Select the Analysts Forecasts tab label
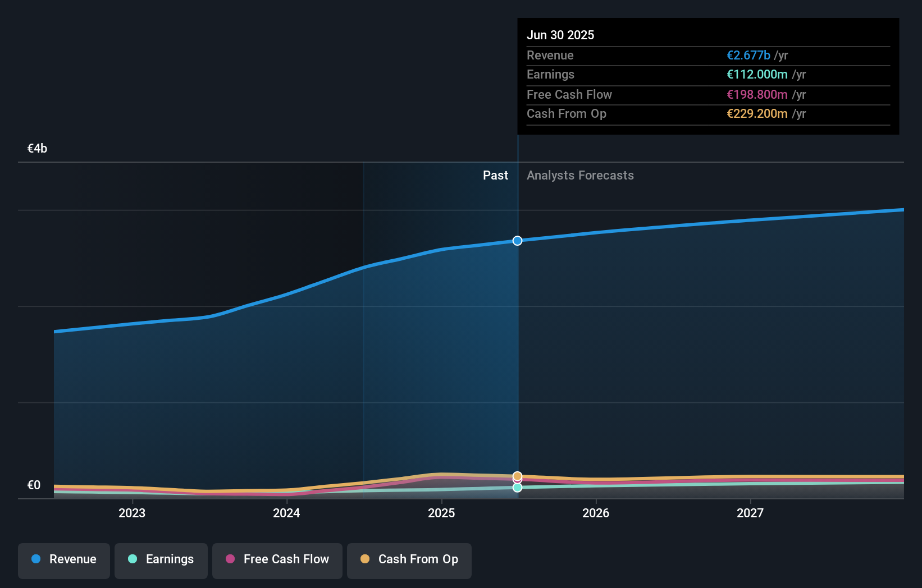Screen dimensions: 922x588 [x=580, y=176]
